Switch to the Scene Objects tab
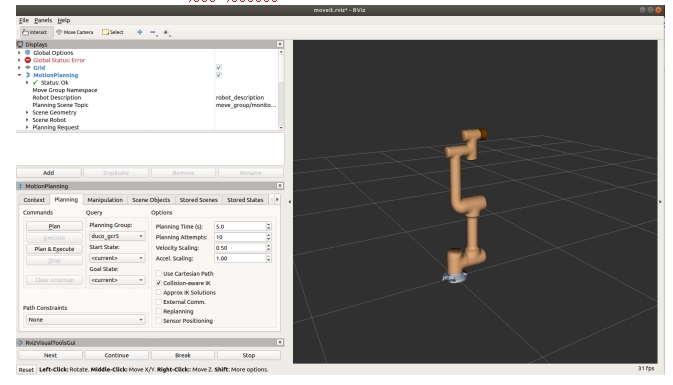This screenshot has height=385, width=673. [151, 200]
